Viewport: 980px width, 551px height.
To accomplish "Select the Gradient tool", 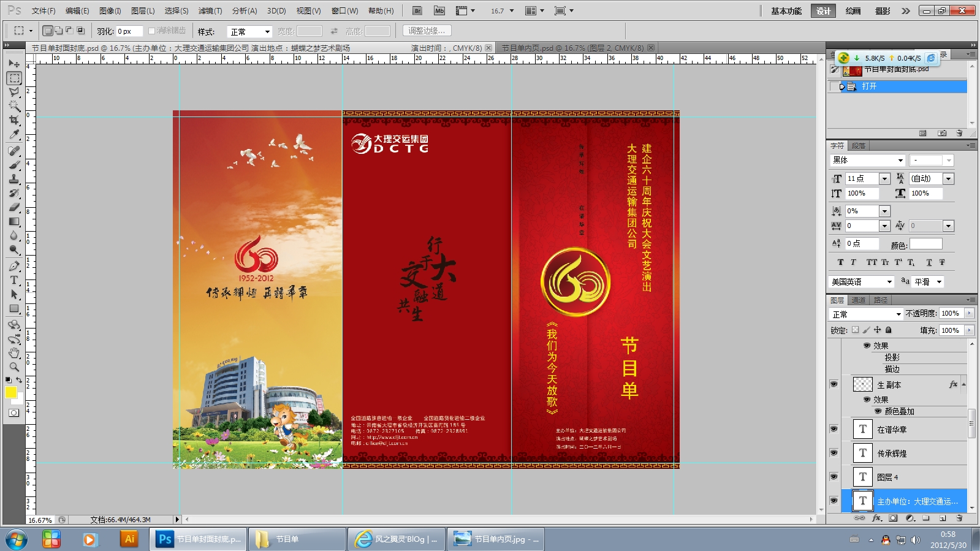I will [14, 221].
